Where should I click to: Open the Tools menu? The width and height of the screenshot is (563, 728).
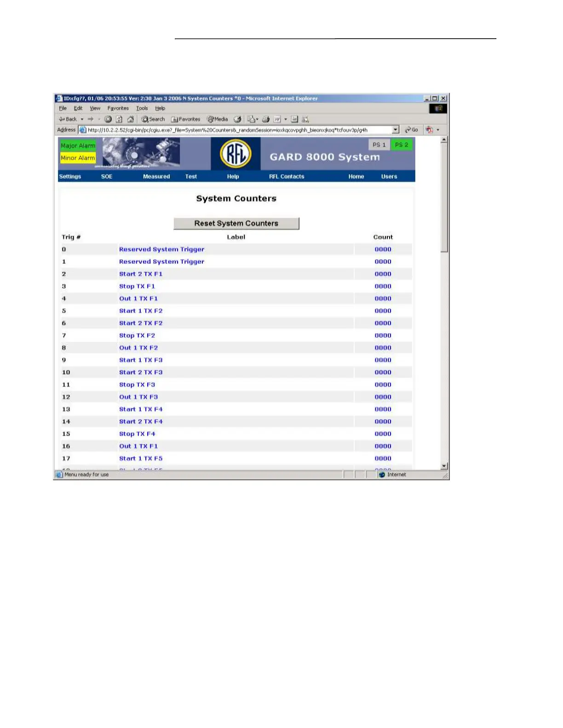point(142,108)
